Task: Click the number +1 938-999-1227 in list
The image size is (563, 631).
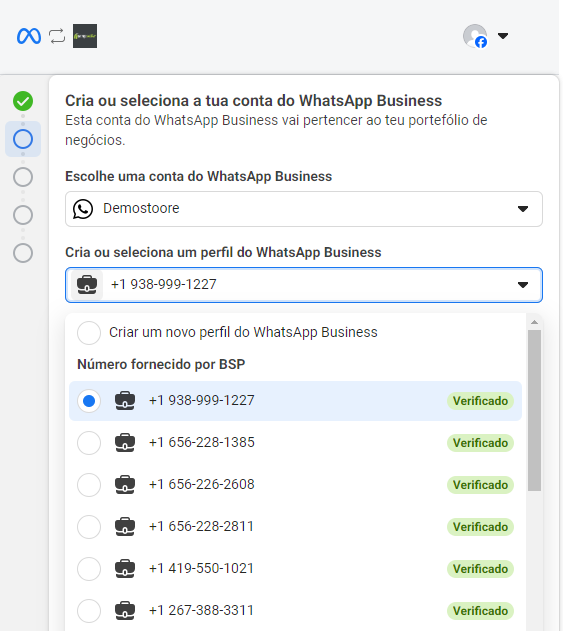Action: click(x=202, y=400)
